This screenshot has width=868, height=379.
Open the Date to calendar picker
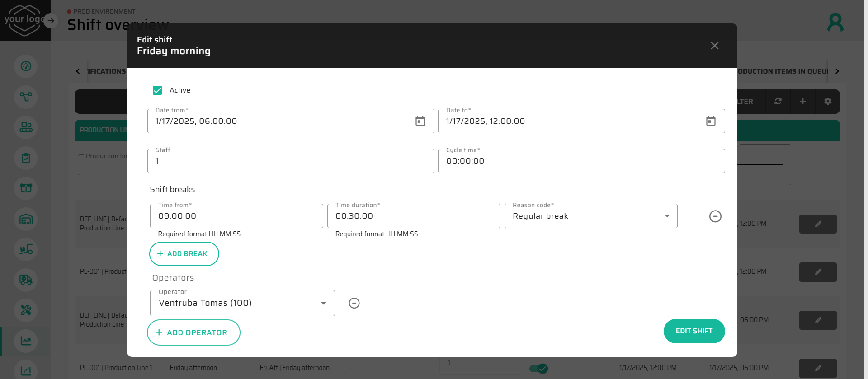click(x=711, y=121)
